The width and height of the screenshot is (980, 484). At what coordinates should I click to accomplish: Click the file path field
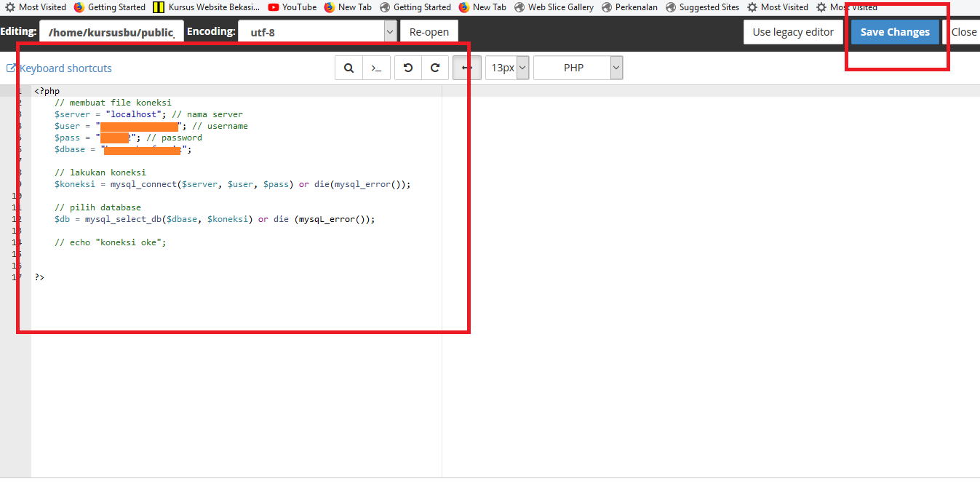coord(112,32)
